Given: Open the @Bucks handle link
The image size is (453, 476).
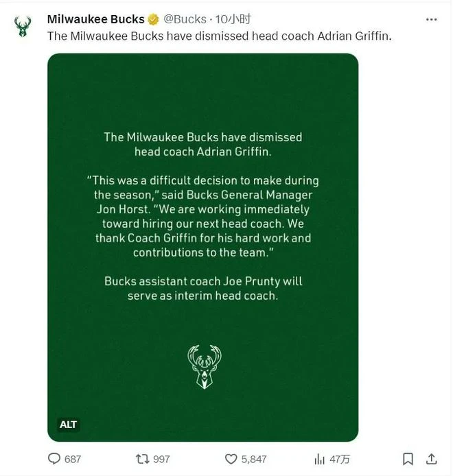Looking at the screenshot, I should coord(185,19).
